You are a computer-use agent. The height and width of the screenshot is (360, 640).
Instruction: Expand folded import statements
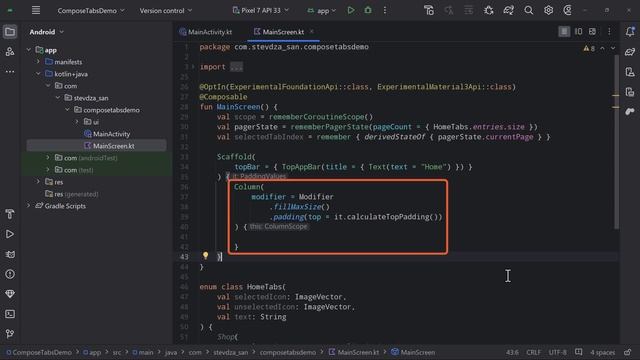tap(236, 67)
